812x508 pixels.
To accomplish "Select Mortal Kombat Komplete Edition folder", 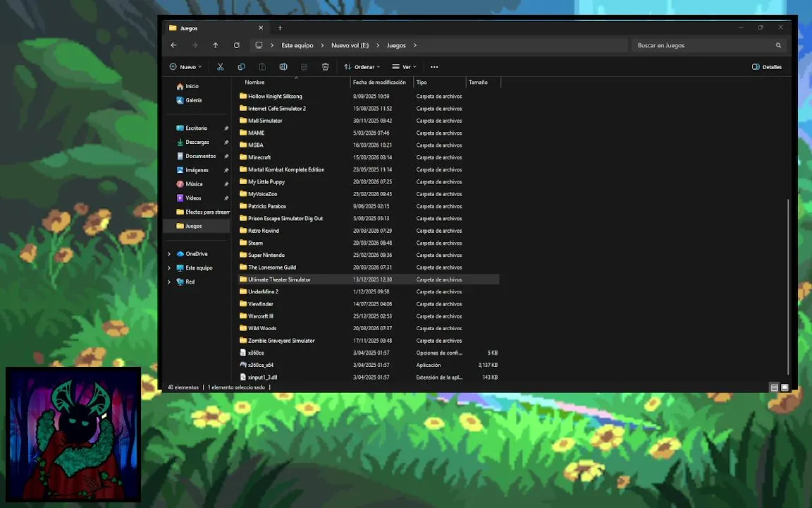I will pos(286,170).
